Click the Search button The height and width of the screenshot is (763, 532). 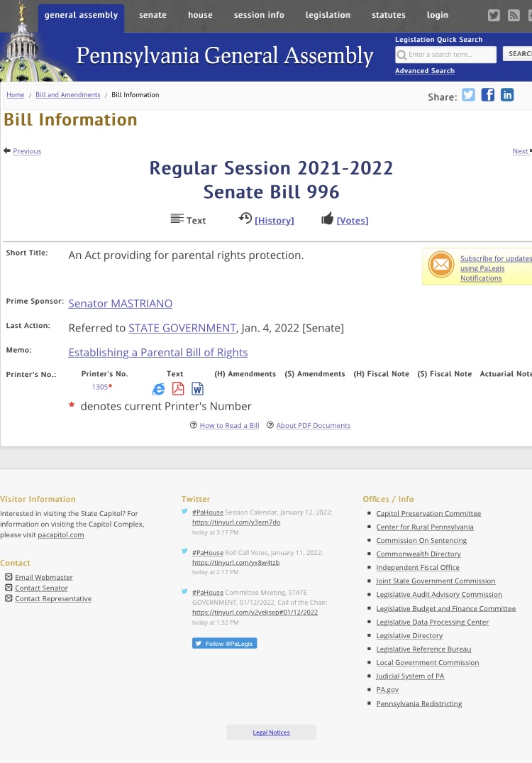tap(518, 54)
